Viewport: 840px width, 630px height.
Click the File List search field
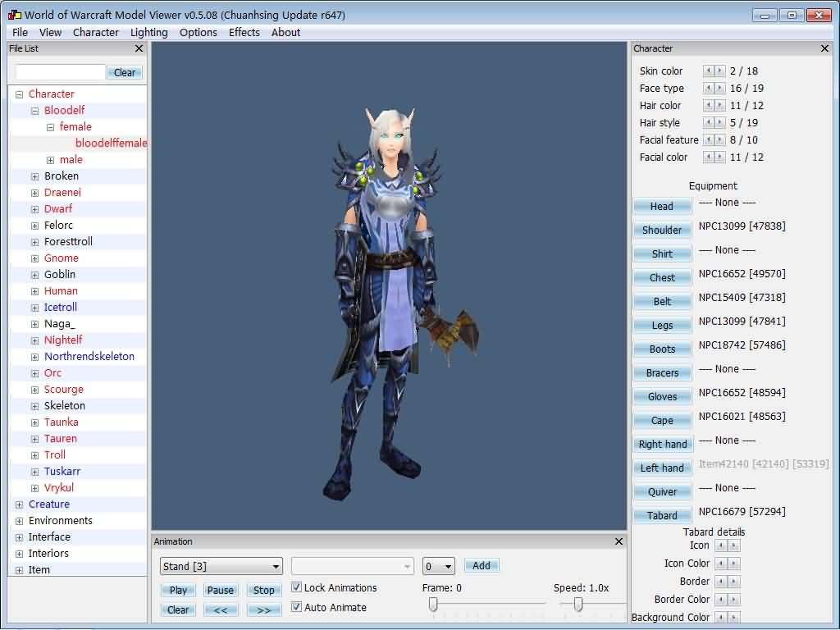click(x=61, y=72)
